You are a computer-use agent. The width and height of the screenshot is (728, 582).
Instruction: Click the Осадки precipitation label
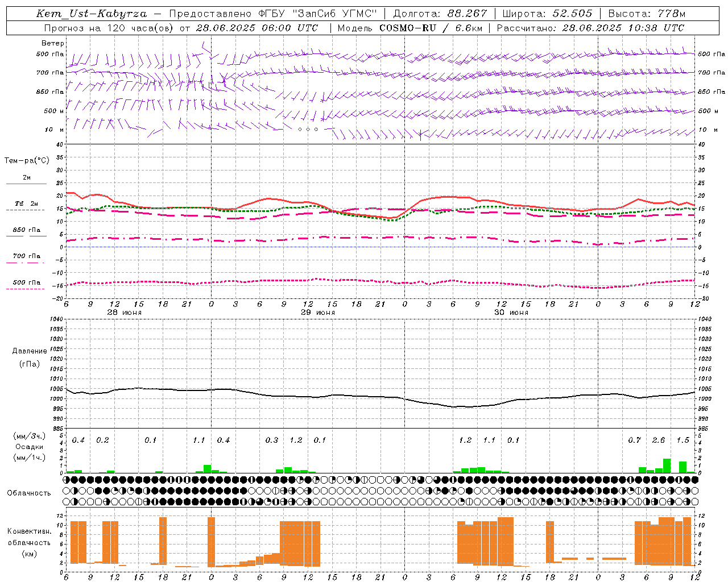pyautogui.click(x=30, y=447)
